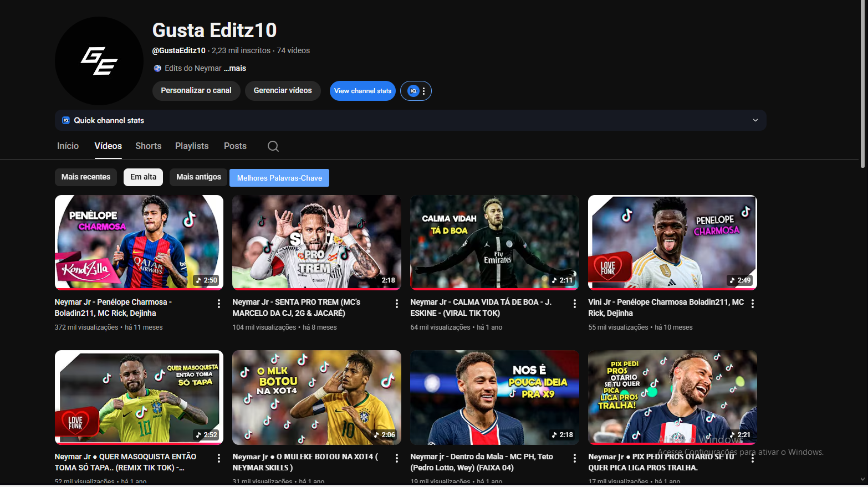Open options menu for Vini Jr video
Image resolution: width=868 pixels, height=487 pixels.
[x=753, y=304]
